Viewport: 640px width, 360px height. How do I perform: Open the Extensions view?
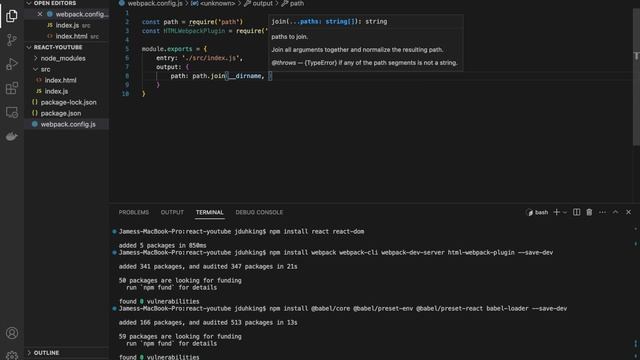(12, 88)
